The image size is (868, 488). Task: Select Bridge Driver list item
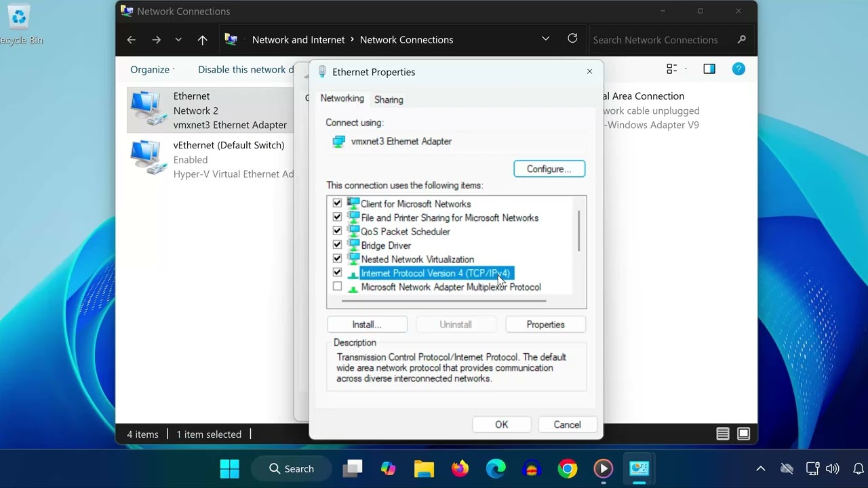386,245
